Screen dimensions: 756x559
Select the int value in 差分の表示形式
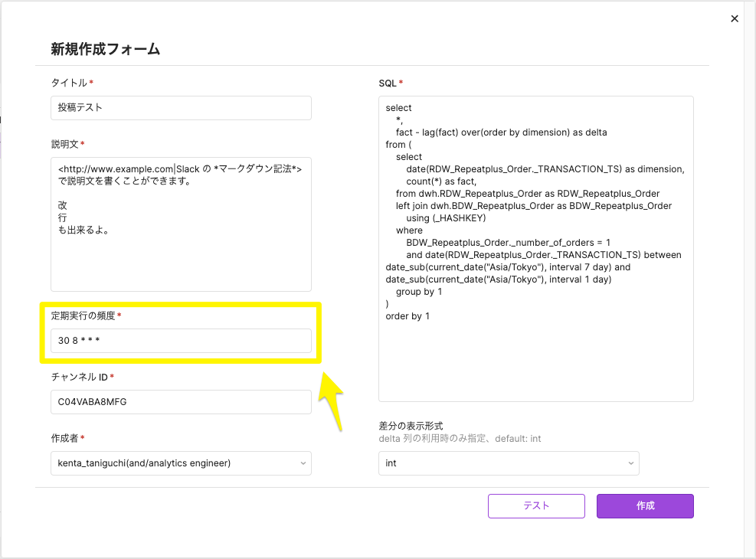(x=391, y=463)
